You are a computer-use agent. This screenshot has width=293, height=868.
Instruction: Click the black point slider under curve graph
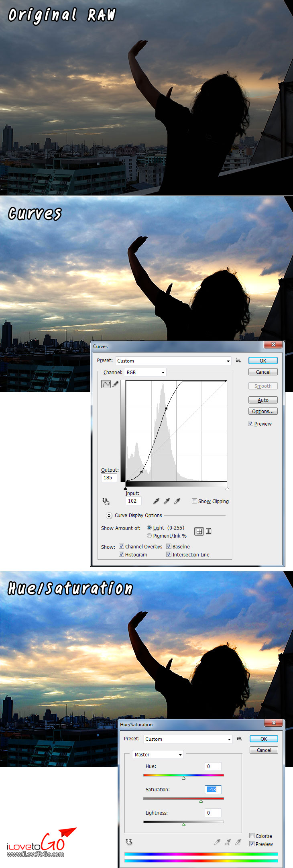click(126, 488)
